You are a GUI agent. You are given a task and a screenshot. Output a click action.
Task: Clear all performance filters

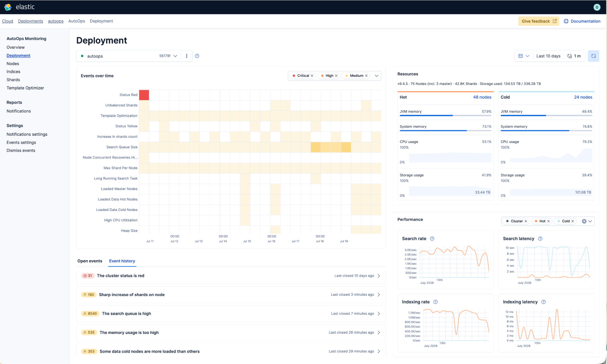[x=584, y=221]
